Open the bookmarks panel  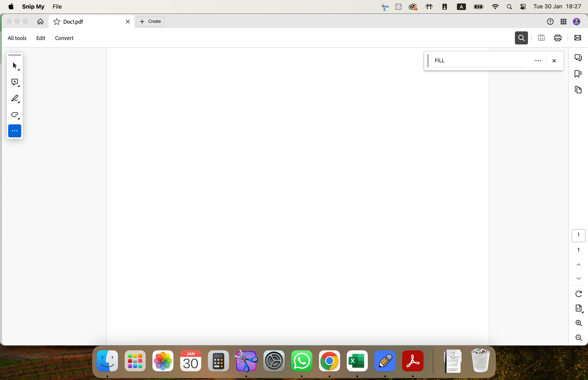(578, 74)
